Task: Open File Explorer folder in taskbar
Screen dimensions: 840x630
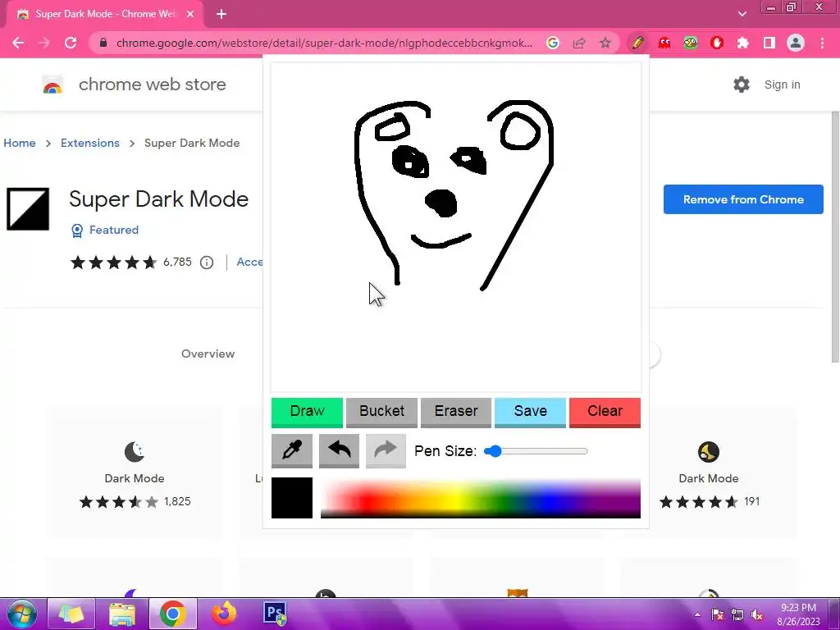Action: (x=122, y=614)
